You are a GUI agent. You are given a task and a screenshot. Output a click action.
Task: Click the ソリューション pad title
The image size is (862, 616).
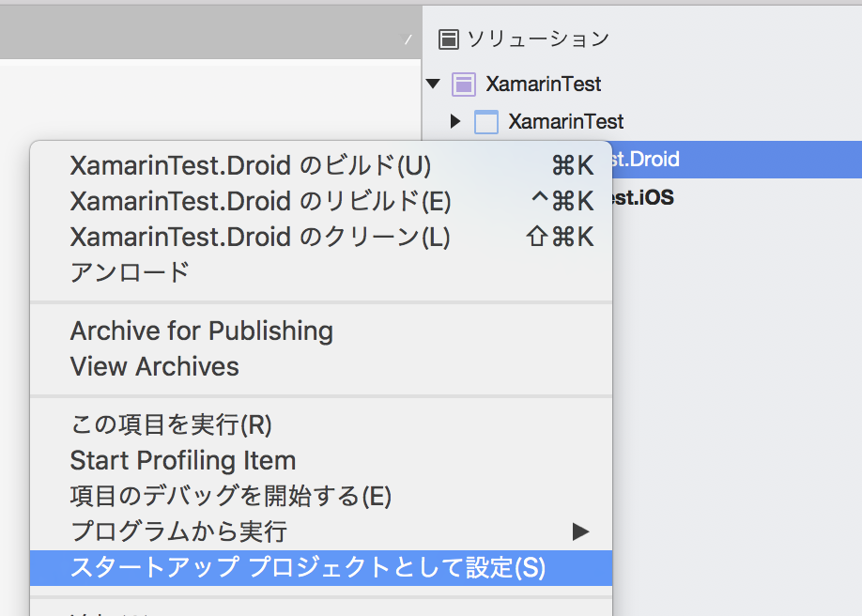(538, 39)
